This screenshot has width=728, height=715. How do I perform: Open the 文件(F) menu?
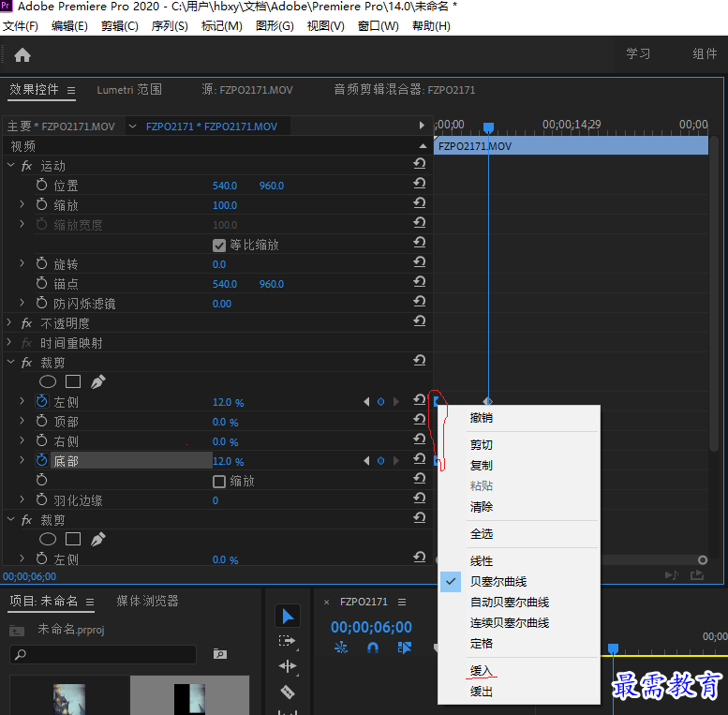point(21,26)
